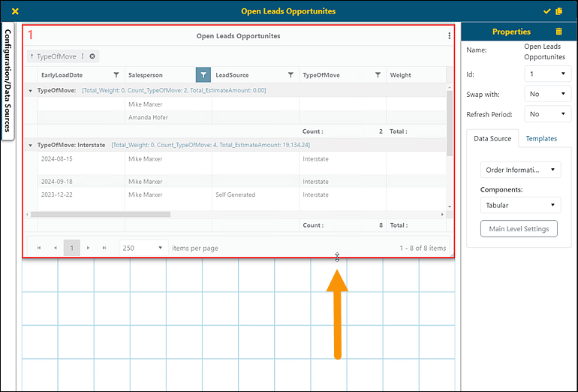Image resolution: width=578 pixels, height=392 pixels.
Task: Collapse the TypeOfMove: Interstate group
Action: (x=31, y=145)
